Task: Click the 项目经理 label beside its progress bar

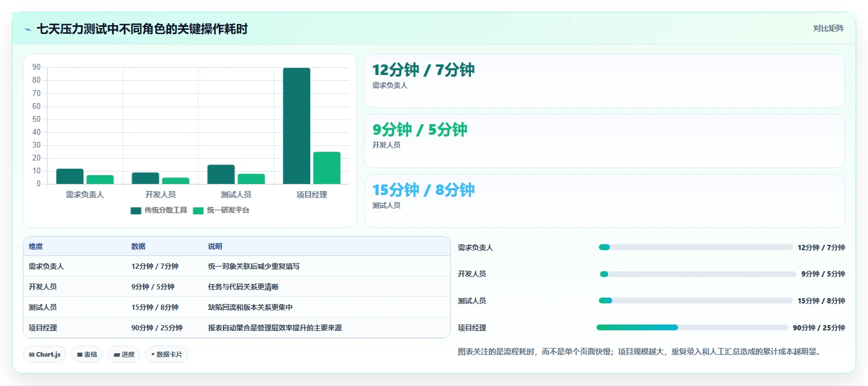Action: 472,328
